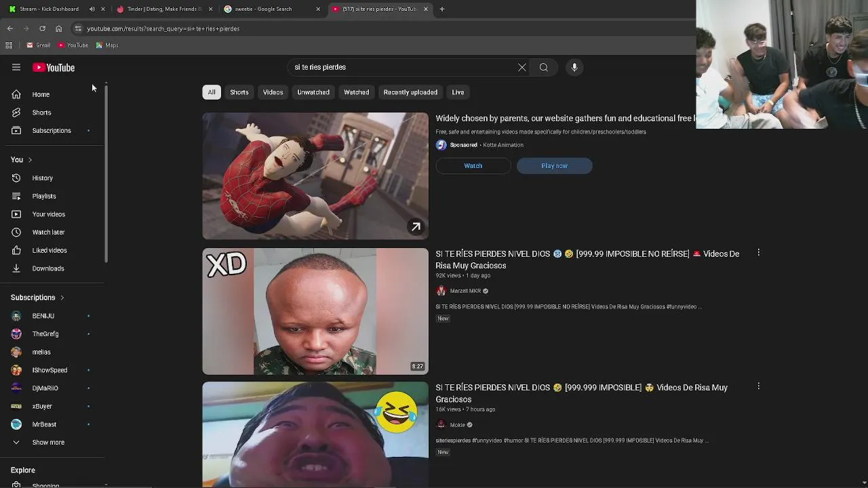Open MrBeast channel subscription
The image size is (868, 488).
tap(53, 424)
